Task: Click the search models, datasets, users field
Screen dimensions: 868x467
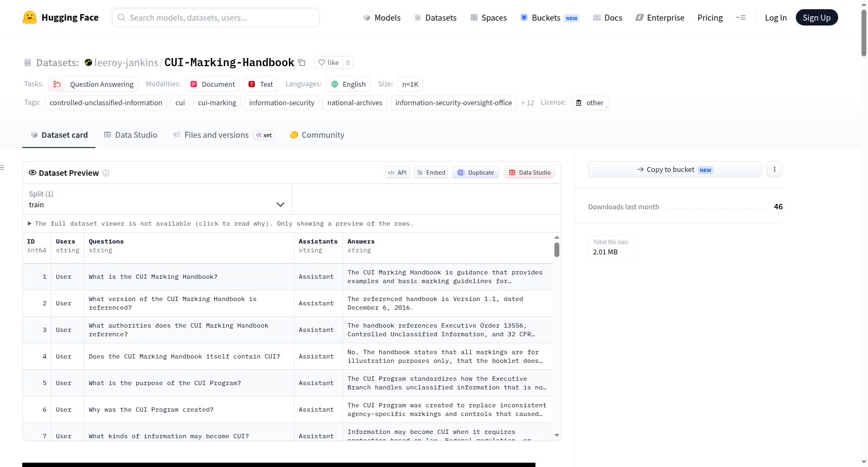Action: coord(216,17)
